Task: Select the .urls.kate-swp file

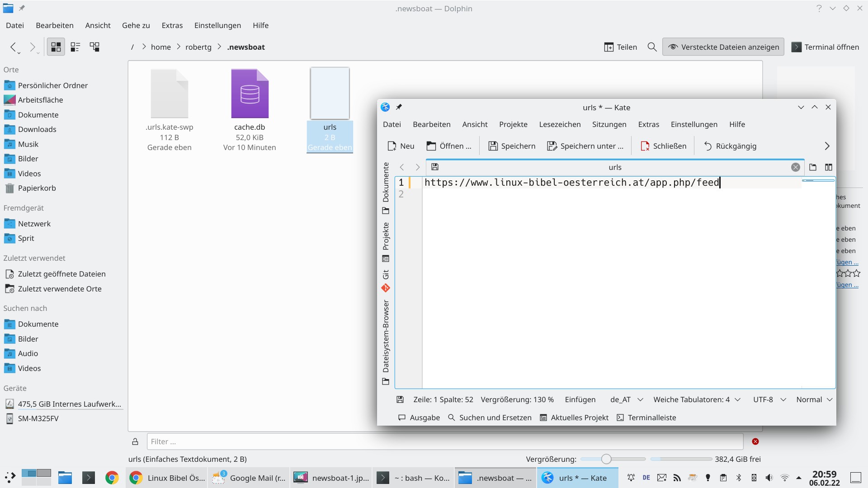Action: coord(169,109)
